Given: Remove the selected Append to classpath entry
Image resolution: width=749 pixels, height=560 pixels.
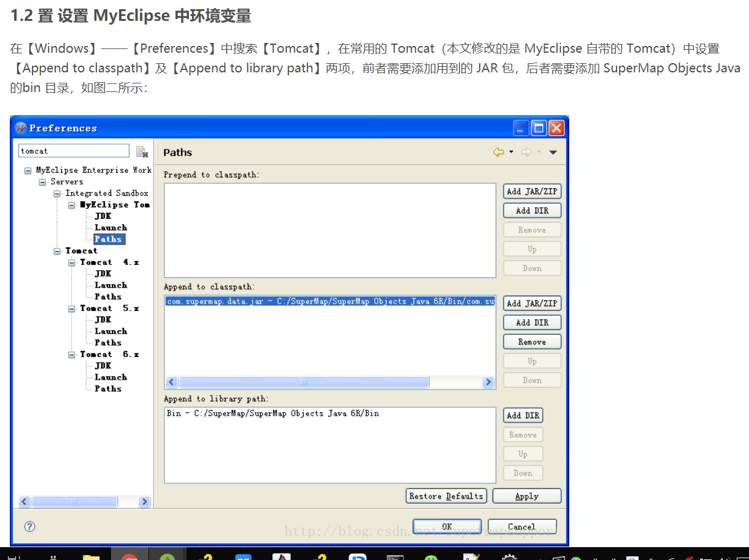Looking at the screenshot, I should tap(532, 342).
